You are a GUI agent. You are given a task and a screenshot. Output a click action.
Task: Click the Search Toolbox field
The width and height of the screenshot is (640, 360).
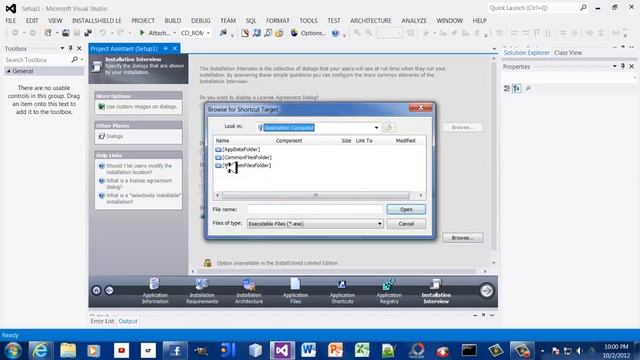[38, 60]
